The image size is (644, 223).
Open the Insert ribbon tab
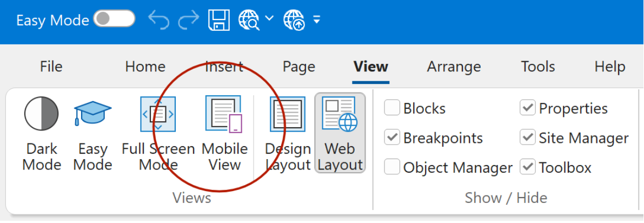(224, 67)
